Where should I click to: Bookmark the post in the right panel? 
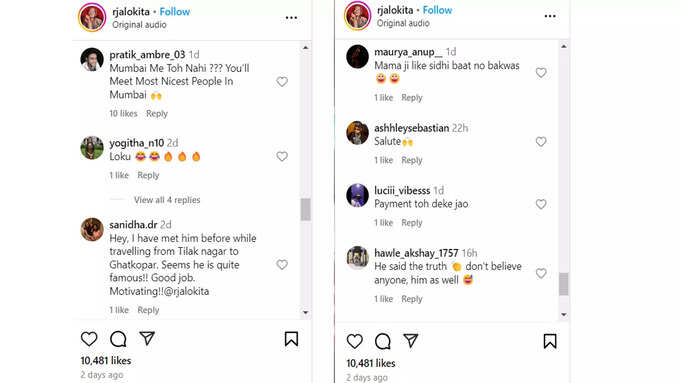click(550, 341)
